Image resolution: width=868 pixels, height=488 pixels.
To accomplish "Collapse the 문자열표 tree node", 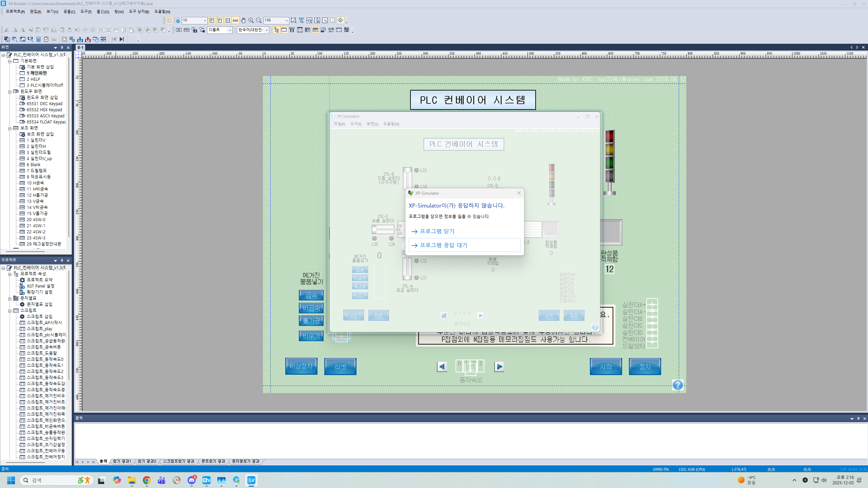I will point(10,298).
